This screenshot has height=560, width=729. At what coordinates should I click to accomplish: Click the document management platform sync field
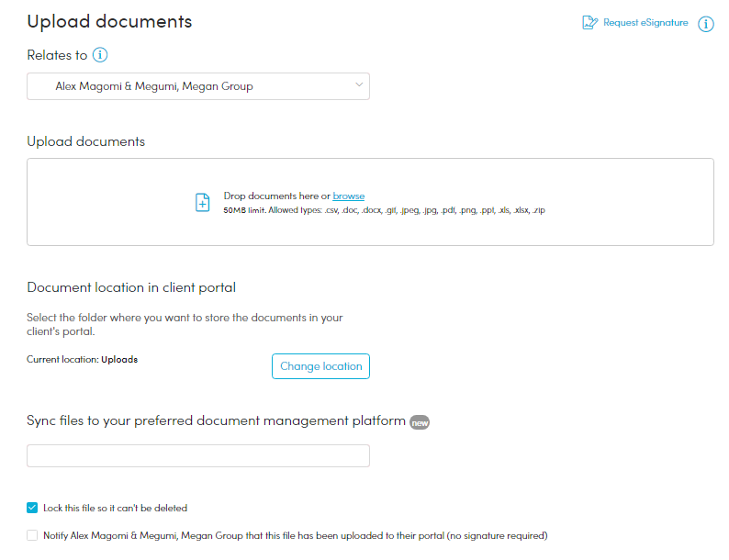[x=197, y=456]
